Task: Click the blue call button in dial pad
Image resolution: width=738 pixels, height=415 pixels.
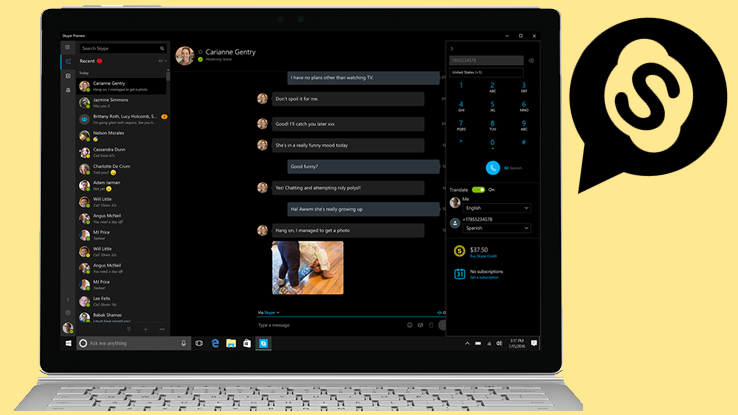Action: point(493,168)
